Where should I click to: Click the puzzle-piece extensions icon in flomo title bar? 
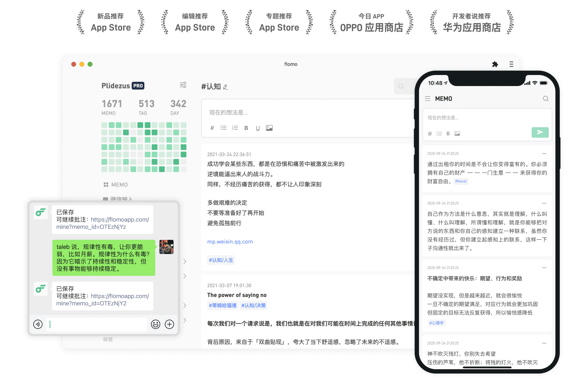495,64
